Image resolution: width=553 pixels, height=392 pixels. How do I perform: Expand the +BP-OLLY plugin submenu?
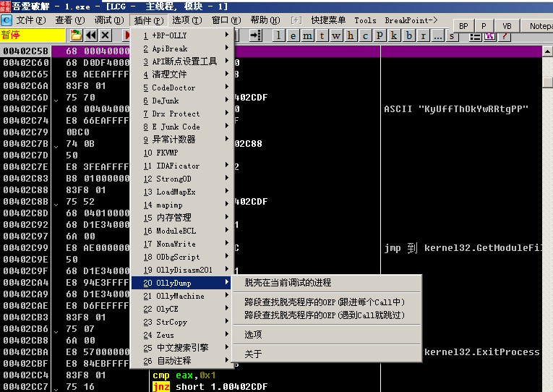click(182, 35)
